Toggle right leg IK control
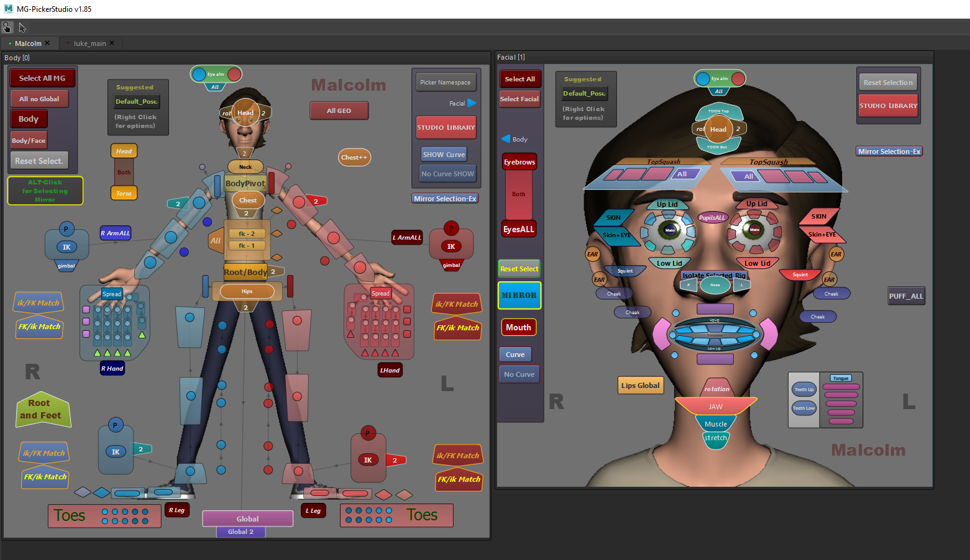Image resolution: width=970 pixels, height=560 pixels. click(x=116, y=452)
